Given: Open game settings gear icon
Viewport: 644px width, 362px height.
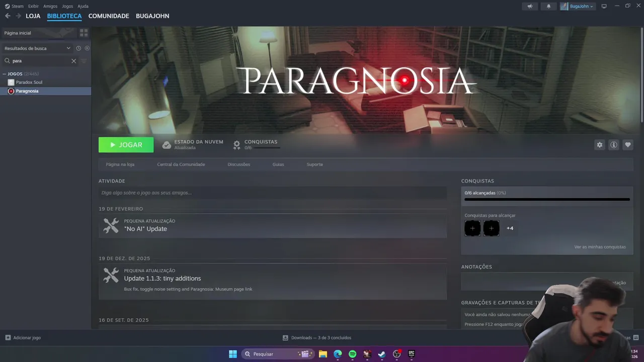Looking at the screenshot, I should click(x=599, y=145).
